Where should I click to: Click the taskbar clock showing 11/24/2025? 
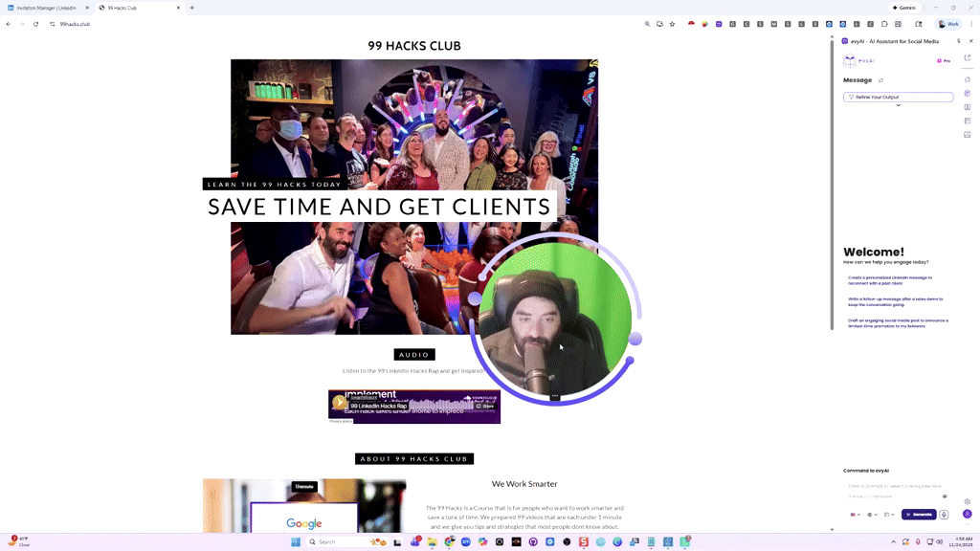[964, 541]
